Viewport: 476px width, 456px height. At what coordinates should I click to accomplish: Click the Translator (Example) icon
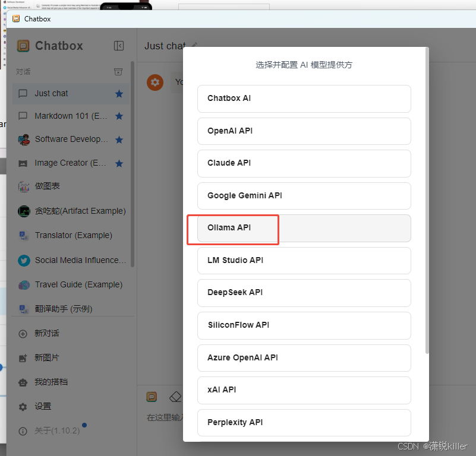tap(24, 236)
